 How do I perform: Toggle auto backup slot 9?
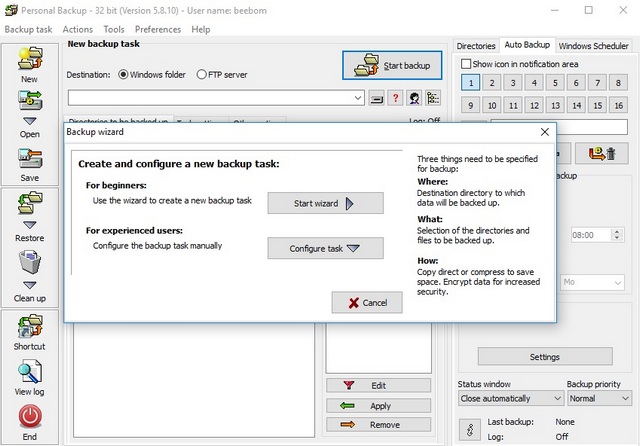471,106
